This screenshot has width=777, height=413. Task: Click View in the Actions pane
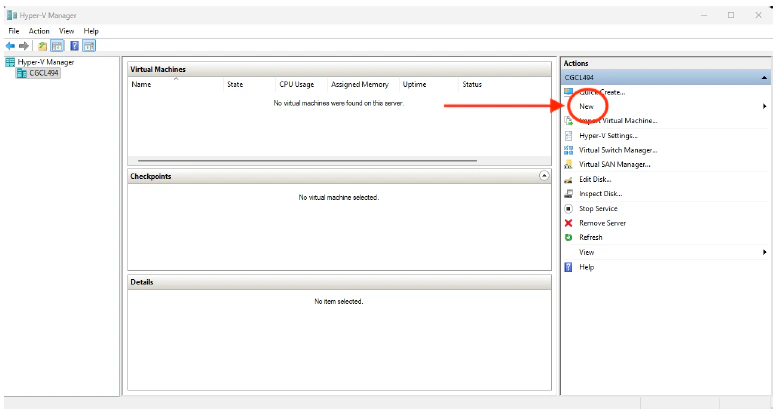click(587, 252)
